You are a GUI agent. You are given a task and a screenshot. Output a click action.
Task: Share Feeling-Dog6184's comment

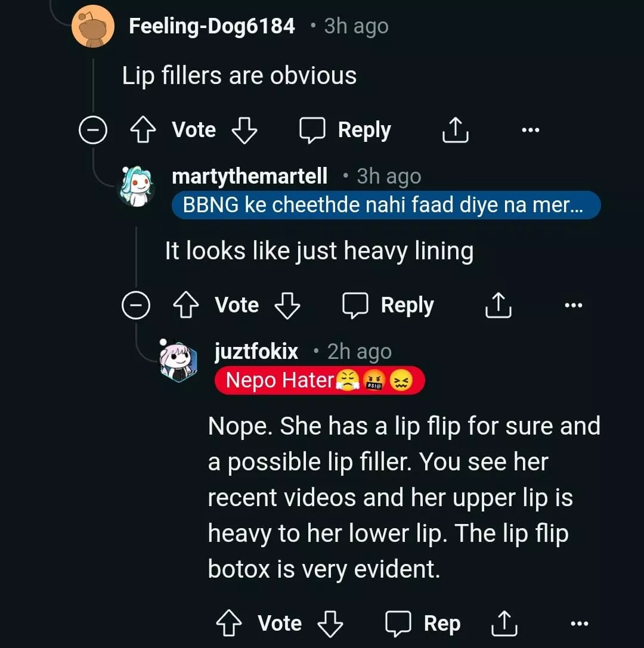(455, 130)
